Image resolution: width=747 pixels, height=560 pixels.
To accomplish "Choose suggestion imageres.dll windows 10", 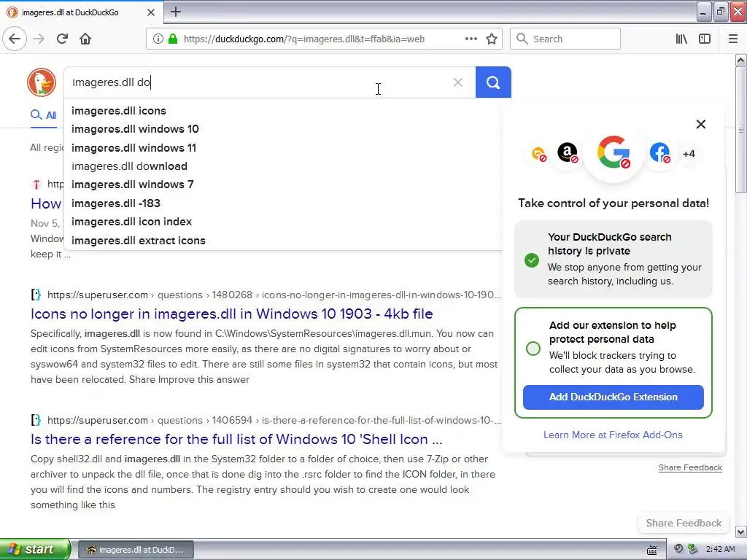I will [x=284, y=129].
